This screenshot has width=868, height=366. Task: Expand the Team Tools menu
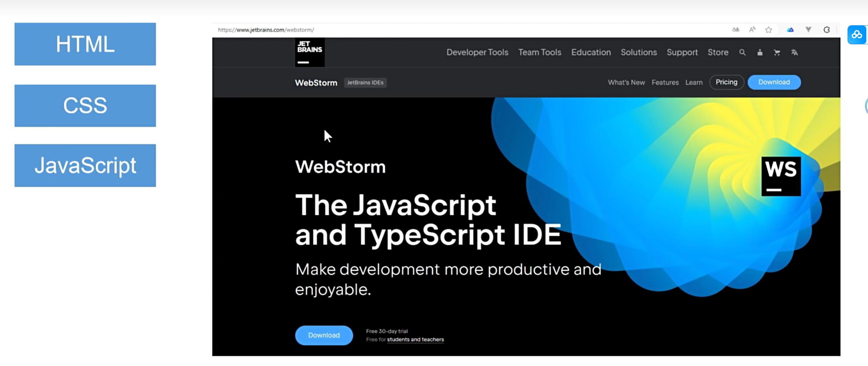pyautogui.click(x=539, y=52)
